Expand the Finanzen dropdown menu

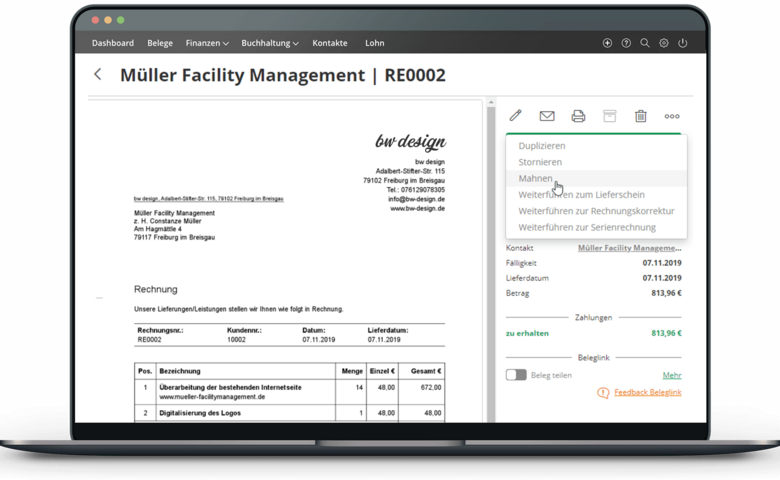point(207,44)
